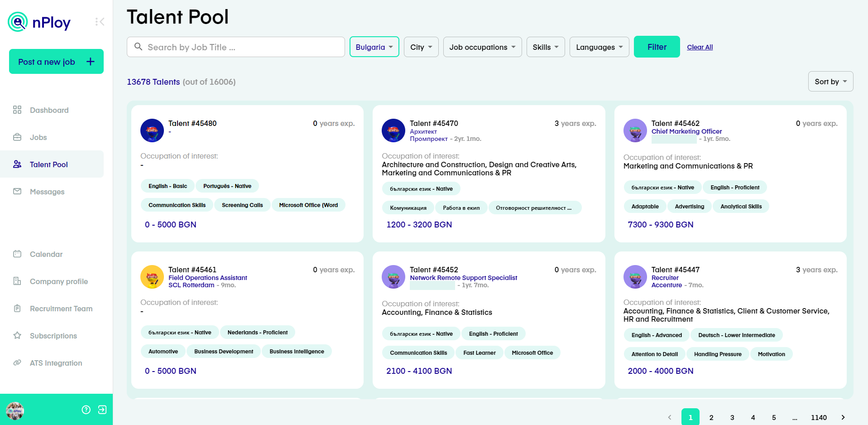Image resolution: width=868 pixels, height=425 pixels.
Task: Open the ATS Integration link icon
Action: click(x=17, y=363)
